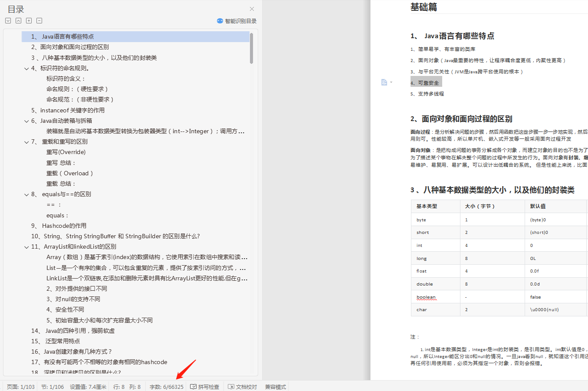Open sub-entry 标识符的含义：
Image resolution: width=588 pixels, height=391 pixels.
66,79
